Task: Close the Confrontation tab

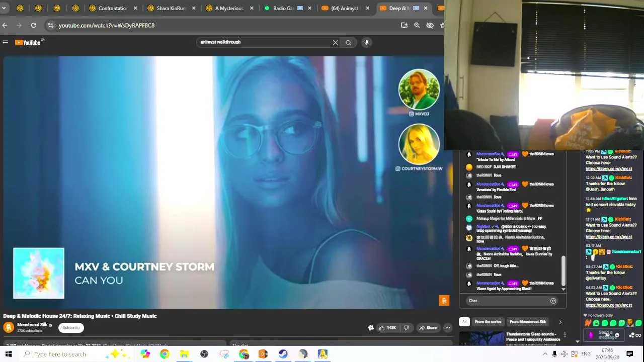Action: (x=135, y=8)
